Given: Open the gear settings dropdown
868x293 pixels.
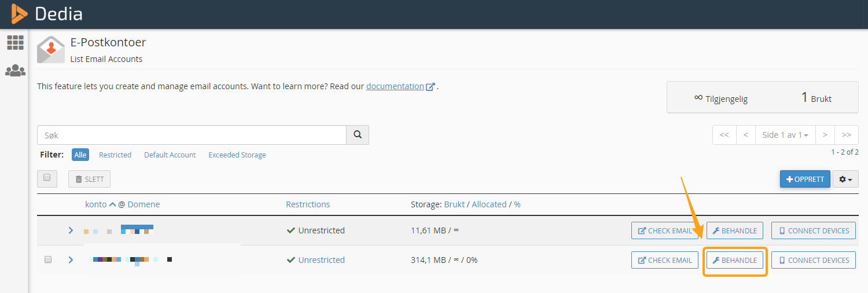Looking at the screenshot, I should point(845,180).
